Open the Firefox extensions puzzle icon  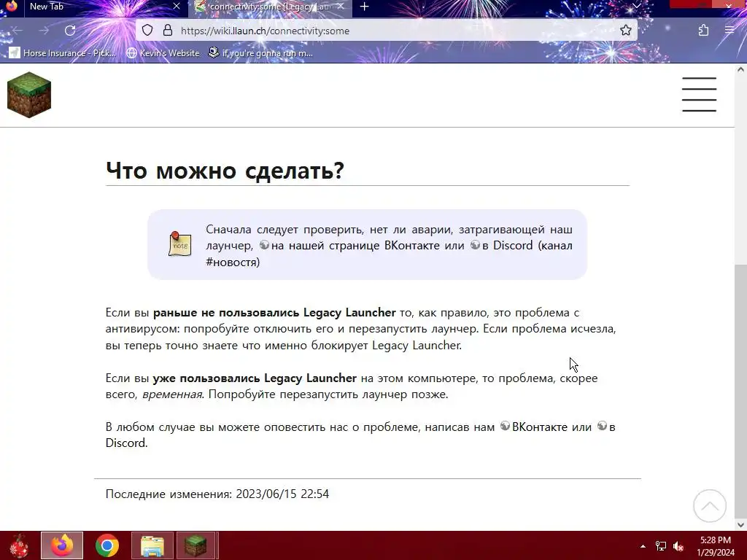pos(704,31)
